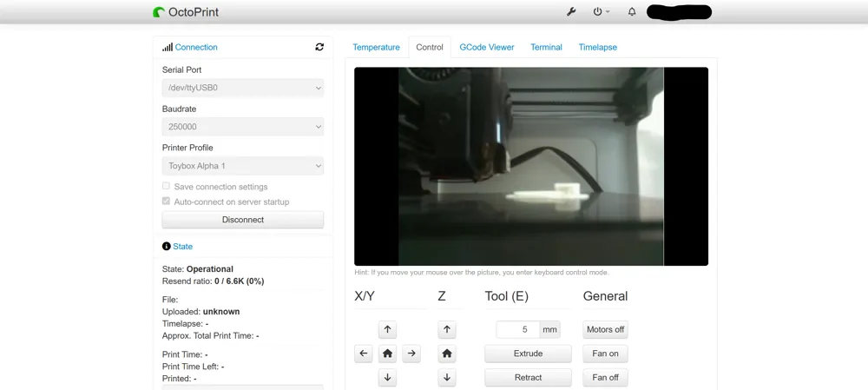Click the keyboard control hint text
This screenshot has width=868, height=390.
tap(482, 272)
